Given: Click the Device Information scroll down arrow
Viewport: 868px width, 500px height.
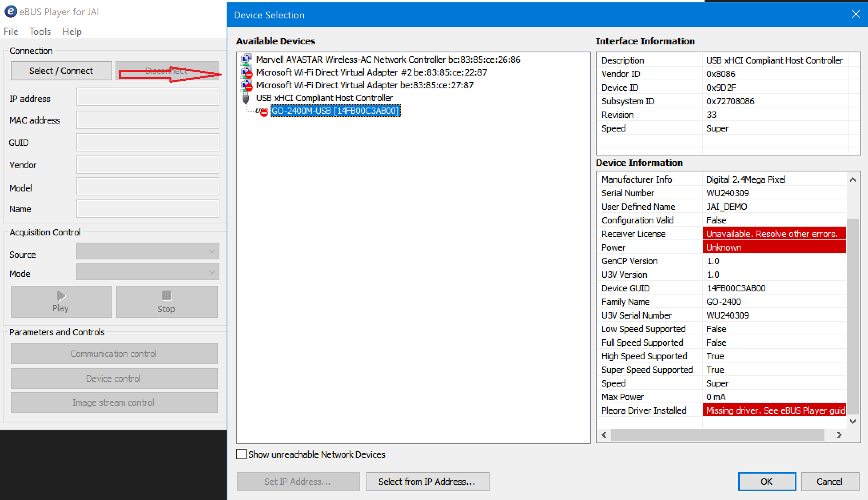Looking at the screenshot, I should coord(853,422).
